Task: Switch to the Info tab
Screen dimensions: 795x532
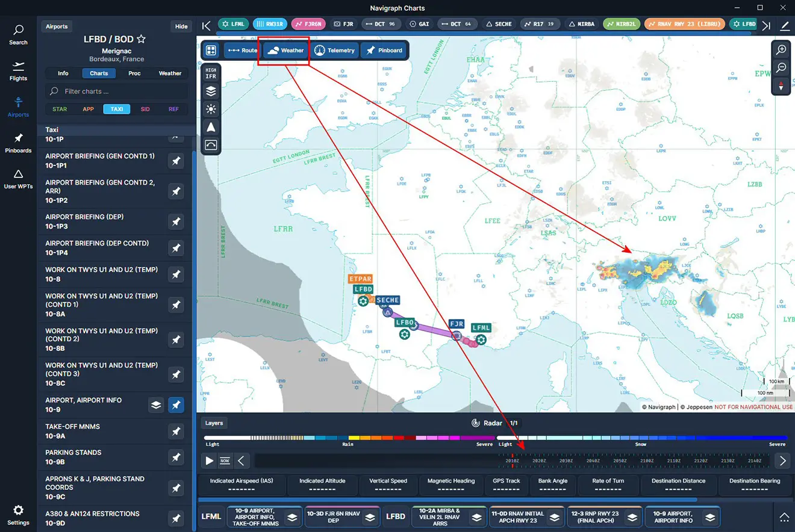Action: (x=63, y=73)
